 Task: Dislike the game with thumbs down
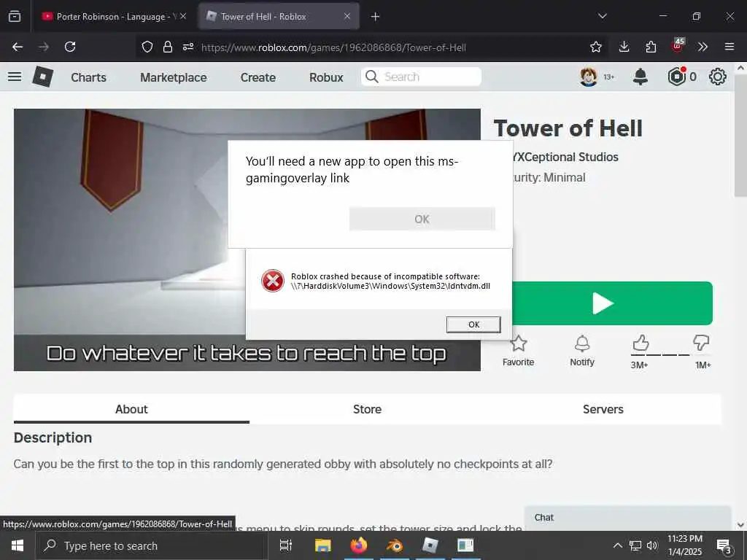point(701,343)
